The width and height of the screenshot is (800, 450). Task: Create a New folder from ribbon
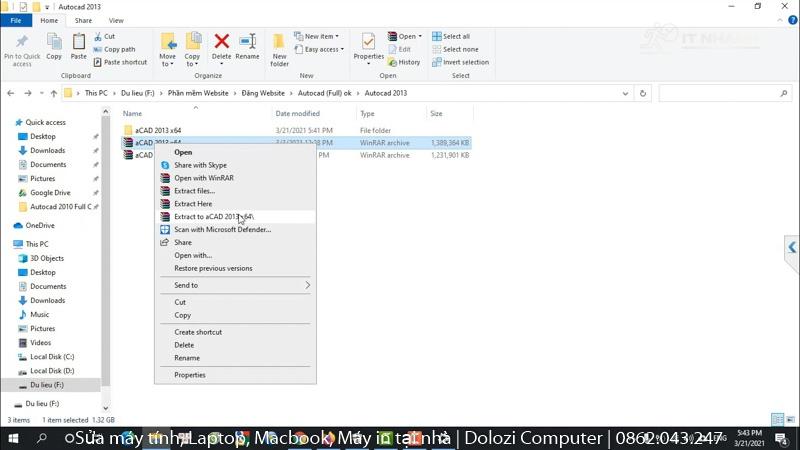coord(279,49)
